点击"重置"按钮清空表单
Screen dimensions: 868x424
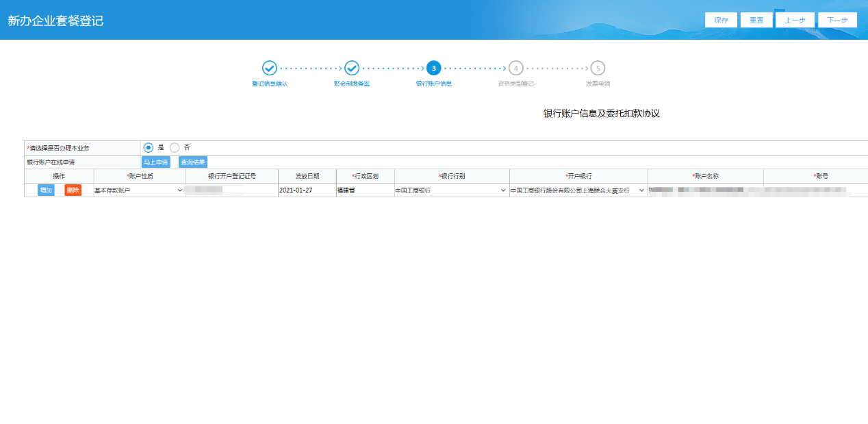coord(756,19)
